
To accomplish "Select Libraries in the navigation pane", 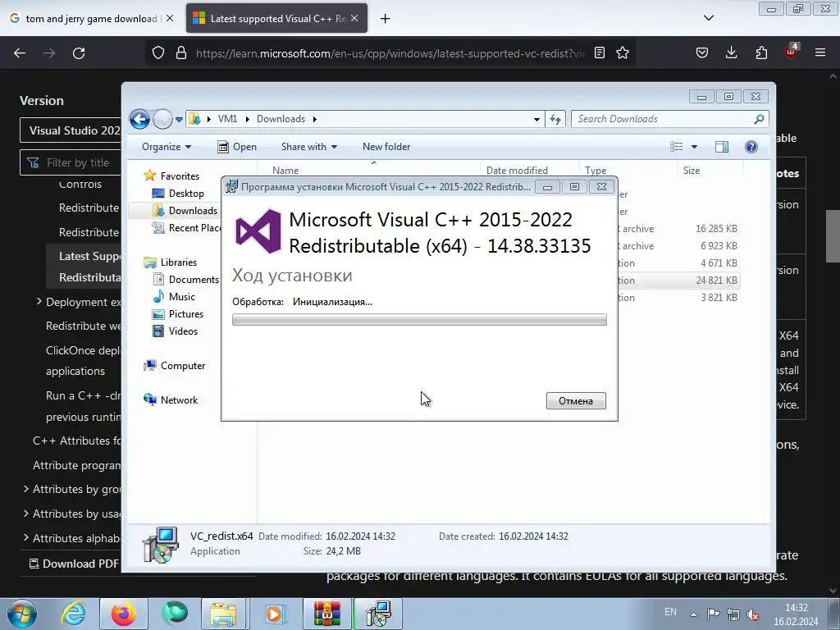I will click(178, 262).
